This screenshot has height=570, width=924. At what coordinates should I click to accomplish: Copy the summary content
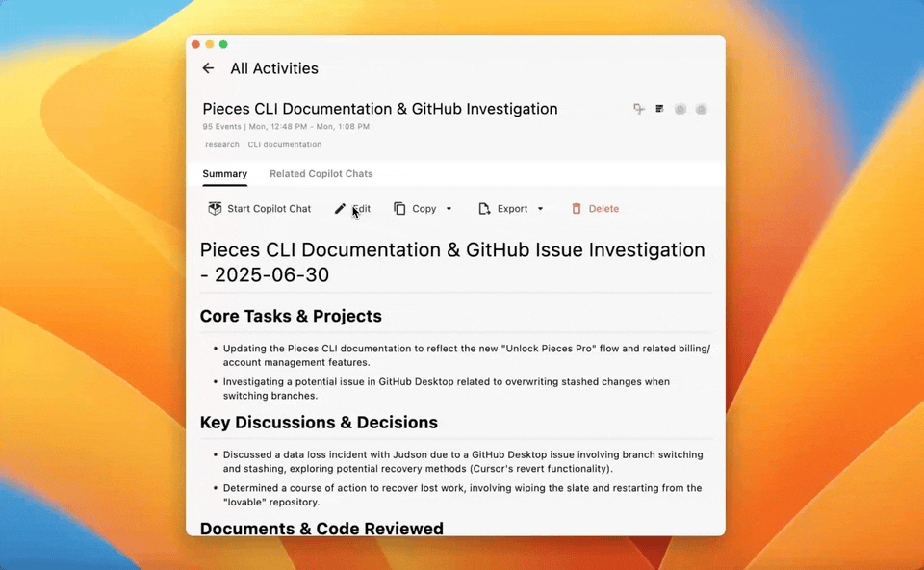tap(416, 209)
